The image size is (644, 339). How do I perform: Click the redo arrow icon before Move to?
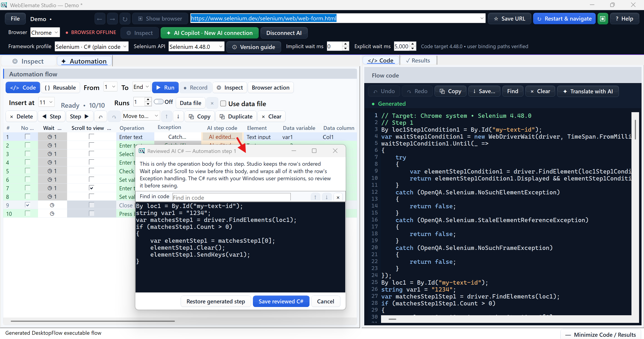pos(114,116)
